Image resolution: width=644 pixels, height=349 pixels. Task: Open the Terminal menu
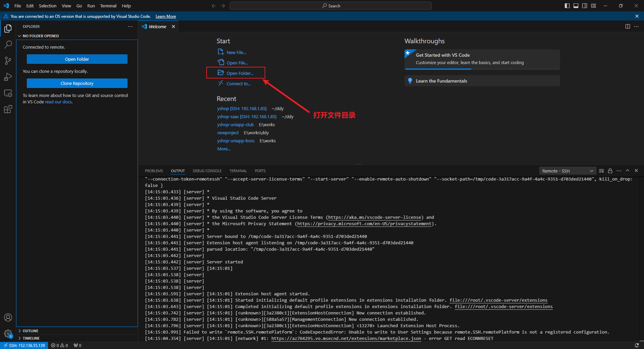(x=108, y=6)
